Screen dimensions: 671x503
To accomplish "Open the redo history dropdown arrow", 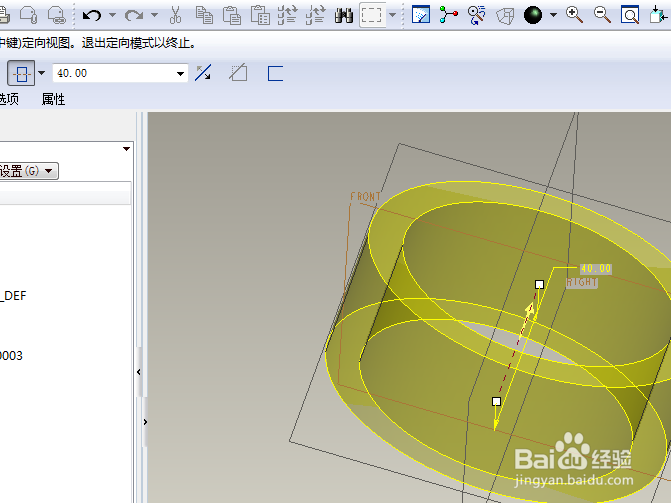I will pyautogui.click(x=154, y=15).
